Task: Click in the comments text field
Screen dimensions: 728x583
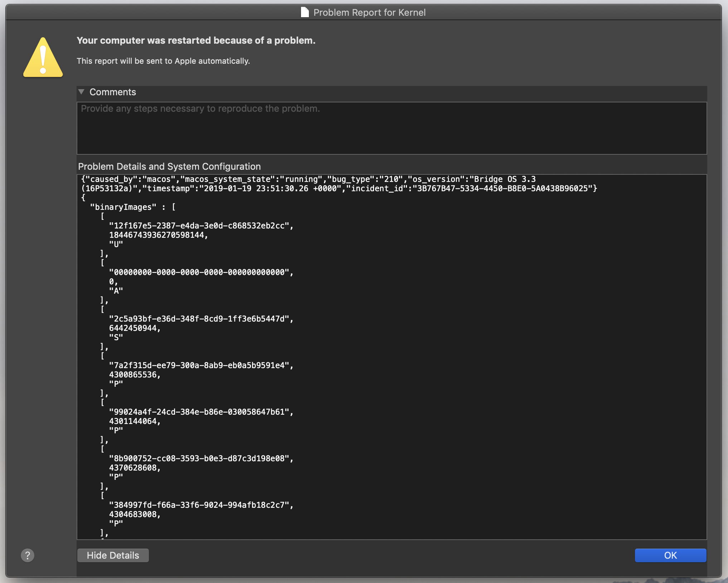Action: (392, 128)
